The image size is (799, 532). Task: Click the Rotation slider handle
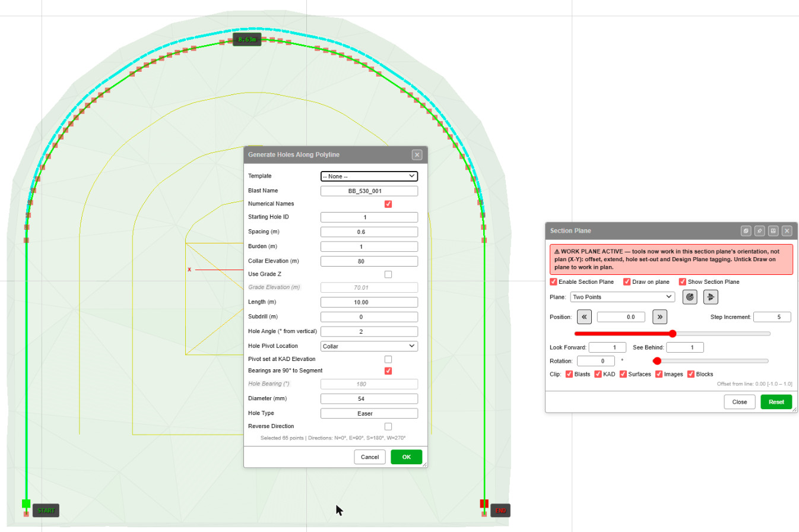click(657, 361)
